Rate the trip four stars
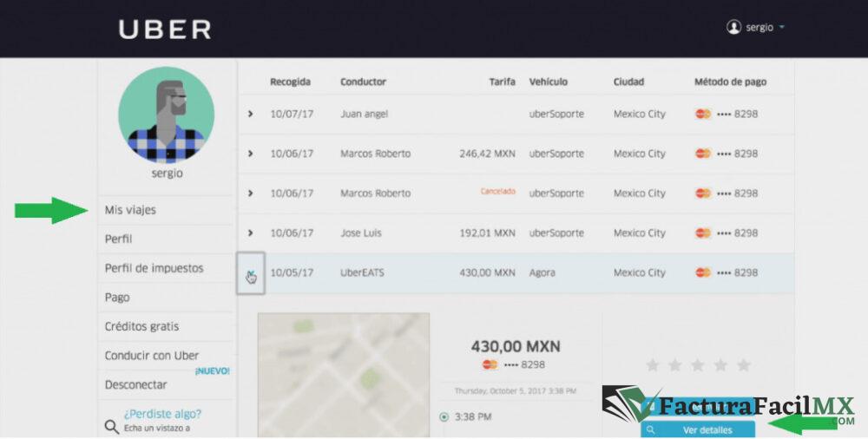 720,364
